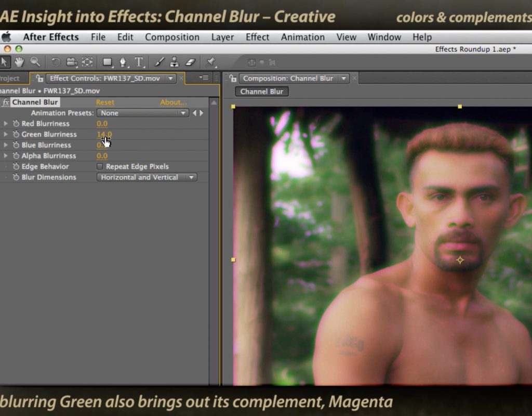
Task: Toggle the Alpha Blurriness stopwatch
Action: tap(16, 155)
